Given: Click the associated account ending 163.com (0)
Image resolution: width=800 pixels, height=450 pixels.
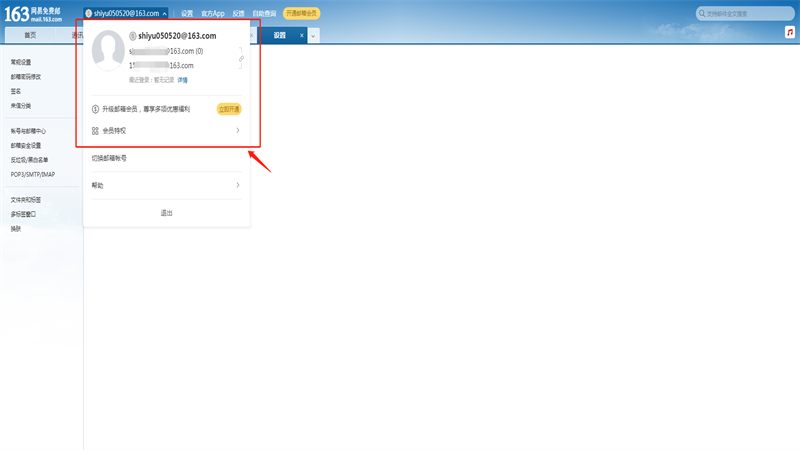Looking at the screenshot, I should (166, 51).
